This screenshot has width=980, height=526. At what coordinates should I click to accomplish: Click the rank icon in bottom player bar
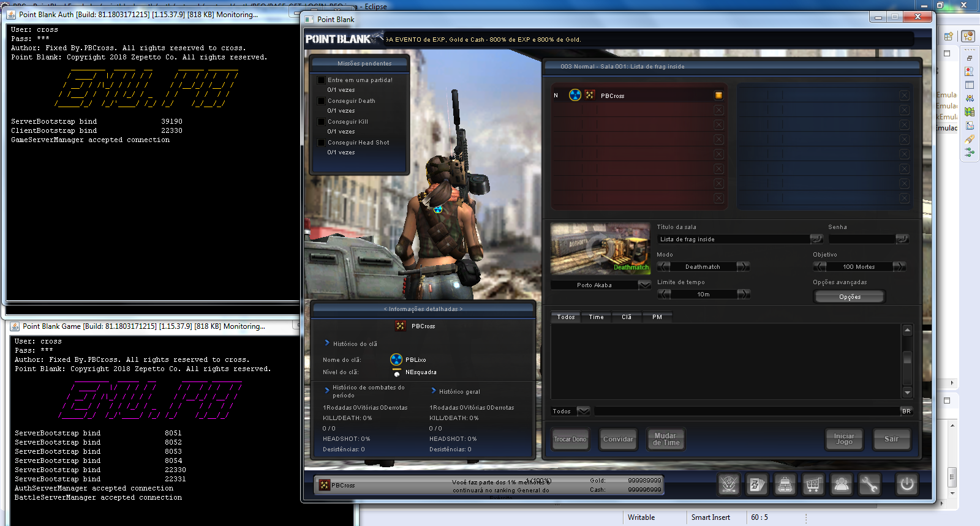pyautogui.click(x=325, y=485)
